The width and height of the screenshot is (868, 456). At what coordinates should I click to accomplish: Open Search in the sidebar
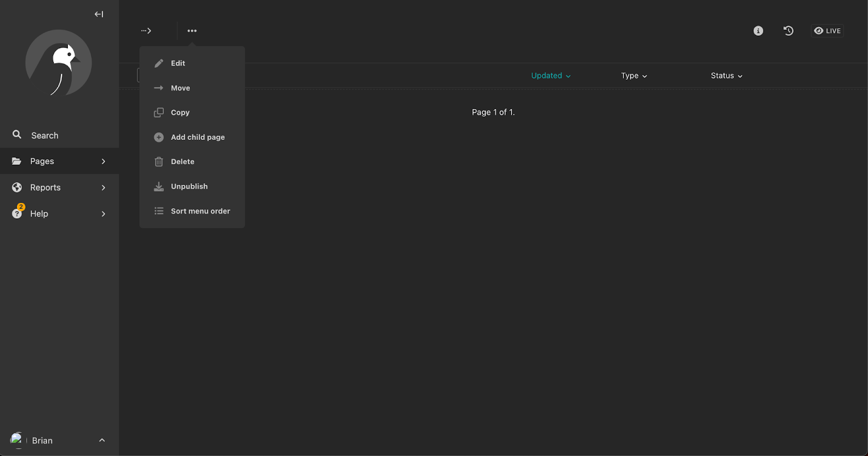point(44,136)
